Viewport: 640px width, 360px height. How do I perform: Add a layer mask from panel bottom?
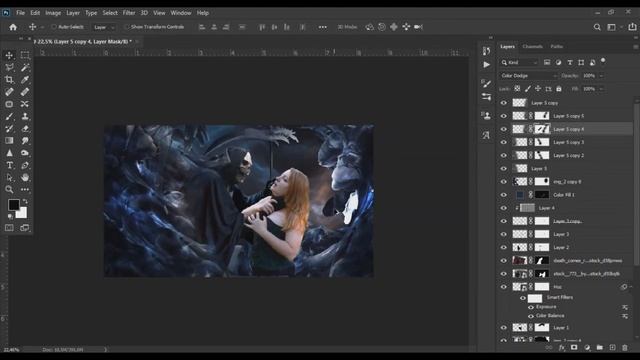pyautogui.click(x=574, y=348)
